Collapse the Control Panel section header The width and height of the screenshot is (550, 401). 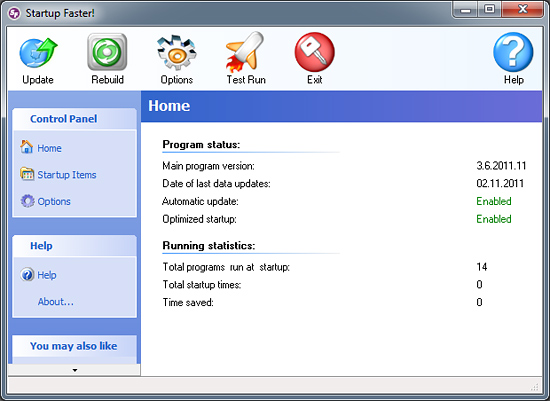coord(74,119)
